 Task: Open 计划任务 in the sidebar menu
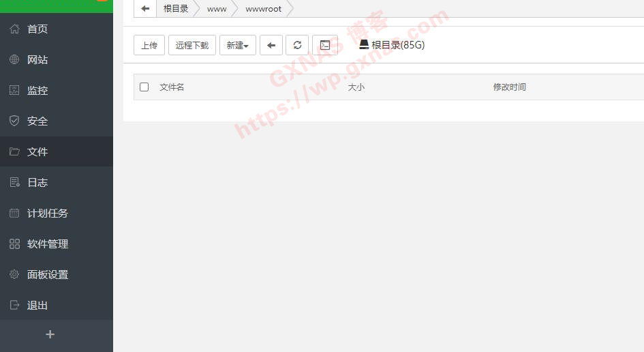point(47,213)
